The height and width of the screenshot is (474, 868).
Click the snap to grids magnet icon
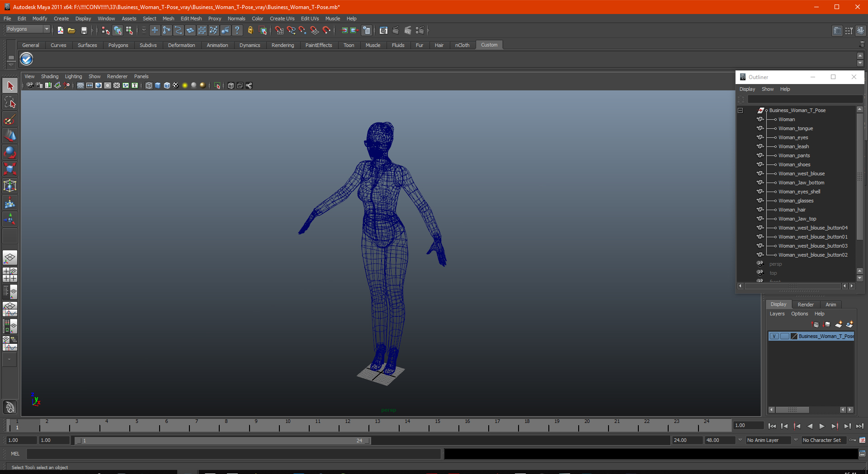[279, 30]
